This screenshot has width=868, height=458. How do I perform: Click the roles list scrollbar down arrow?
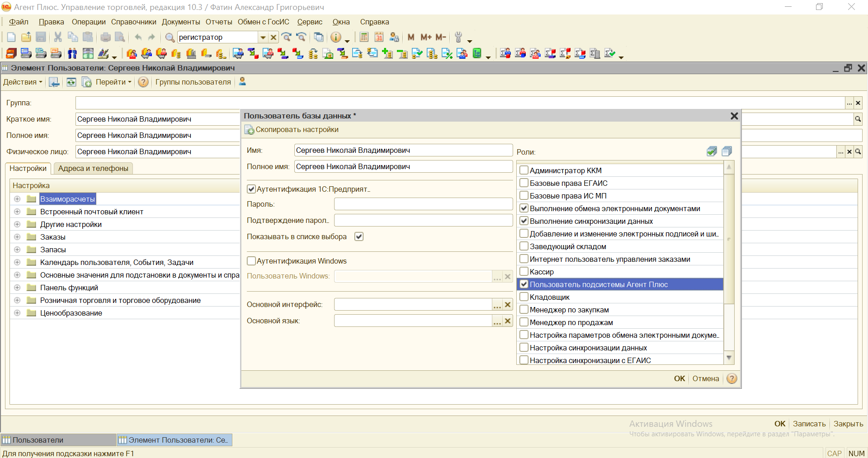click(x=729, y=358)
